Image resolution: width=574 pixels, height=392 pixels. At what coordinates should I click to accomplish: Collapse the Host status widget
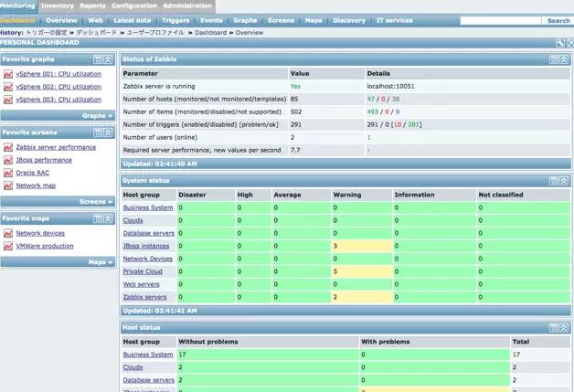[x=564, y=328]
